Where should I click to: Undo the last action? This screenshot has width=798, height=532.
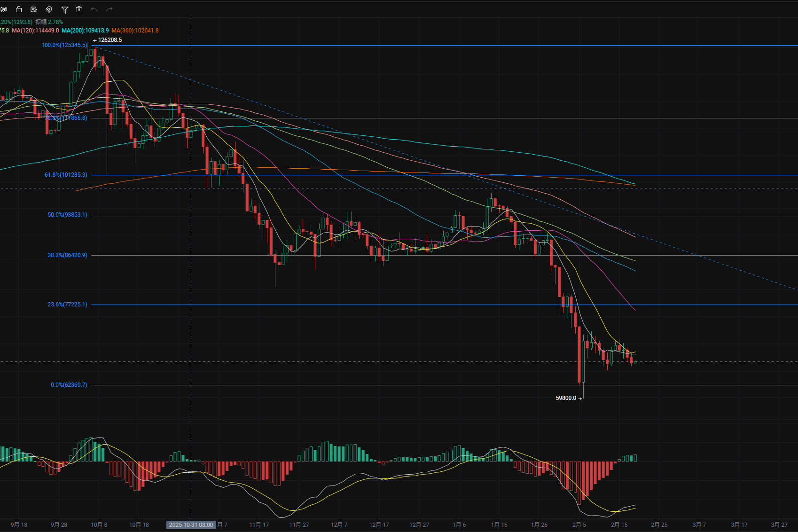(94, 9)
